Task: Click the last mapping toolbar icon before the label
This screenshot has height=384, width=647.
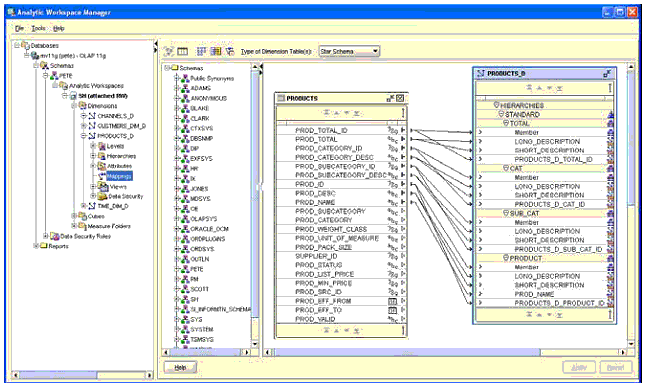Action: click(x=230, y=51)
